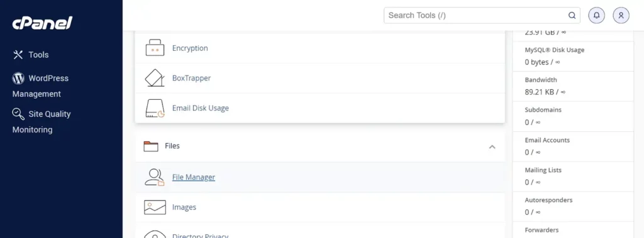
Task: Click the 0 bytes / ∞ value
Action: coord(542,62)
